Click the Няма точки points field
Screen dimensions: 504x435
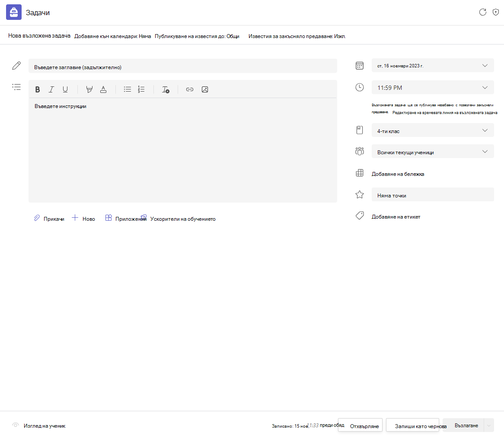point(432,195)
